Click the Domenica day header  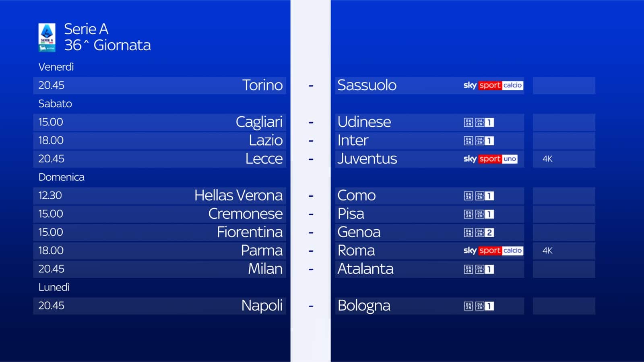[61, 177]
